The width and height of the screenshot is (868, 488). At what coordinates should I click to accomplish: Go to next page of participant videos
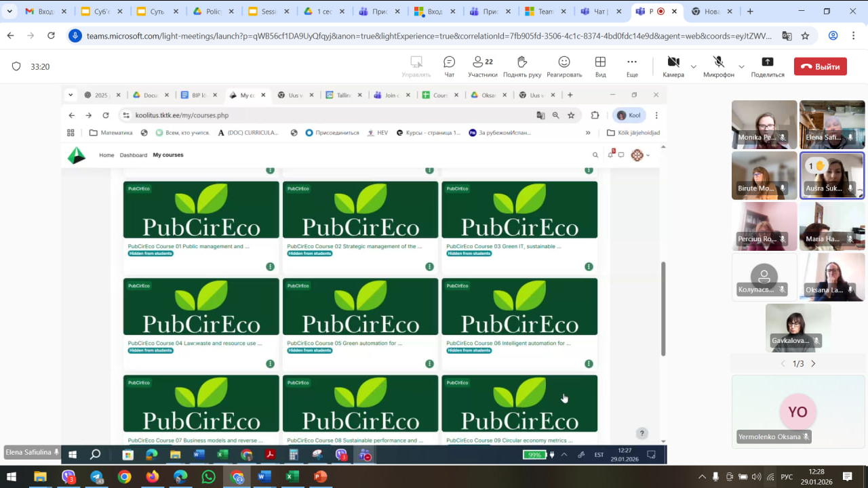pyautogui.click(x=813, y=364)
